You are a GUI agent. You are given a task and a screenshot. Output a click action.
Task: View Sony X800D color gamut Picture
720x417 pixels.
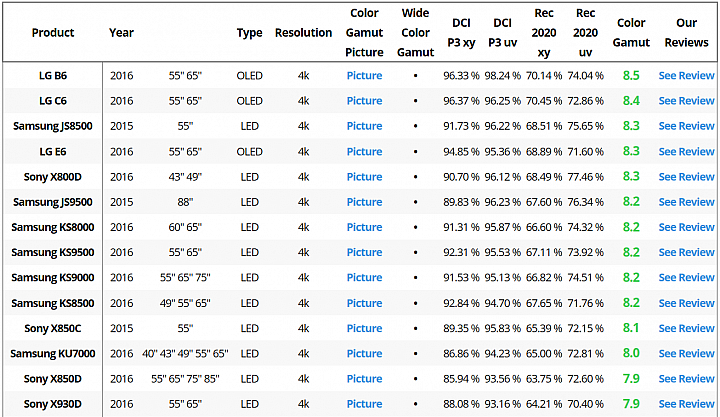[364, 177]
